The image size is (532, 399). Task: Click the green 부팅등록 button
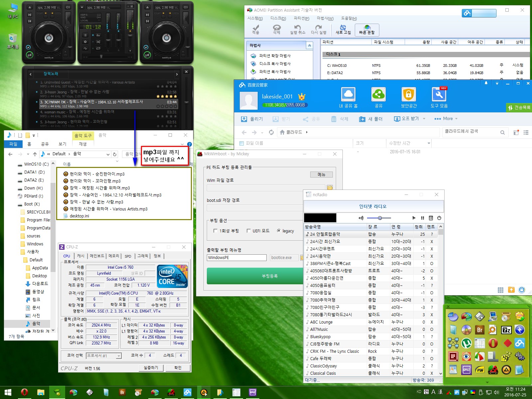point(270,276)
